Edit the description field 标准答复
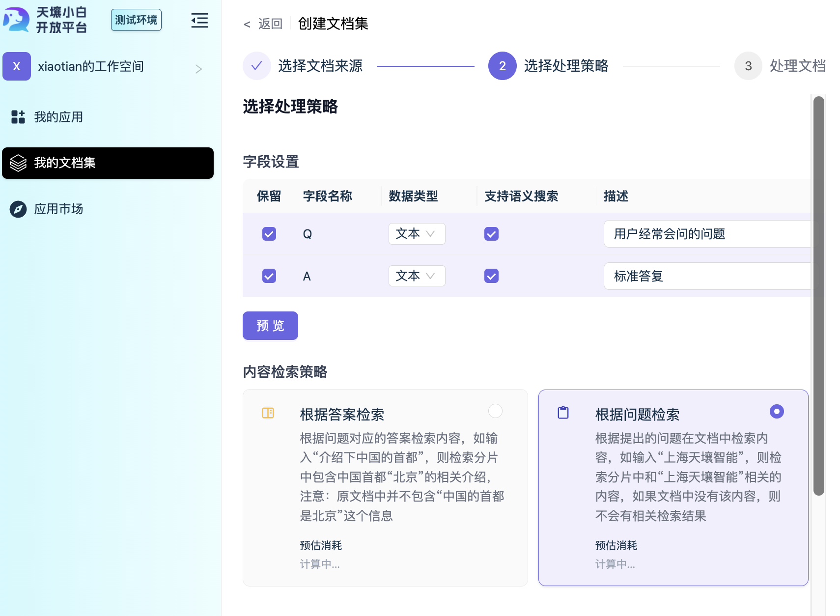 pyautogui.click(x=707, y=276)
